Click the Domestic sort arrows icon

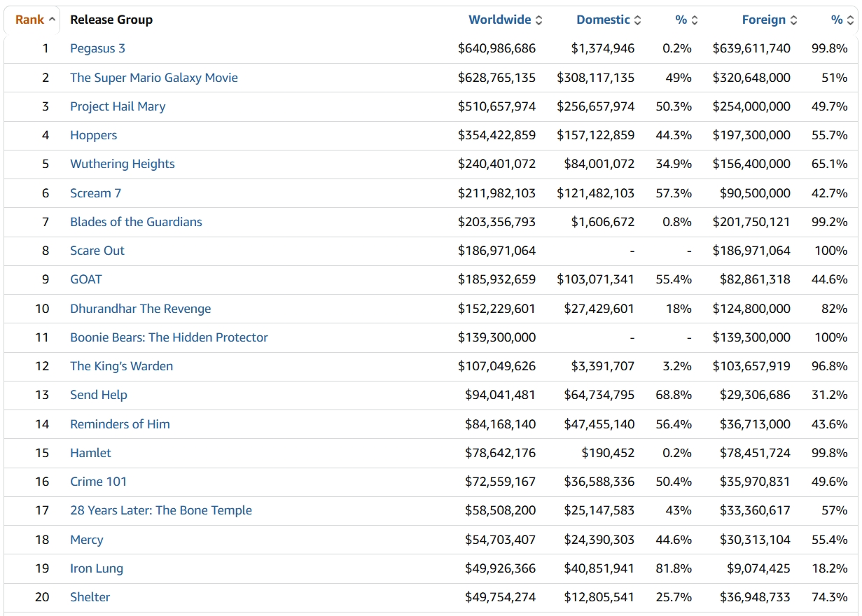[637, 20]
